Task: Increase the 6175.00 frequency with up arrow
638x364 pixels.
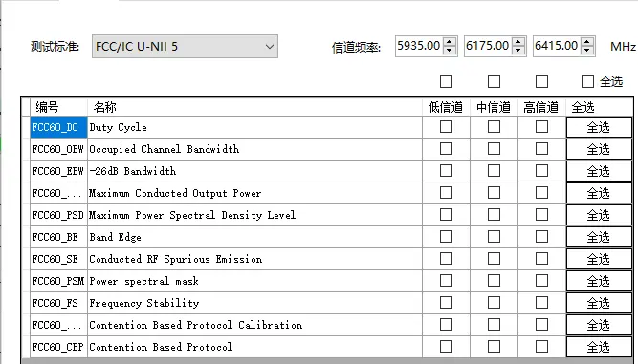Action: click(518, 41)
